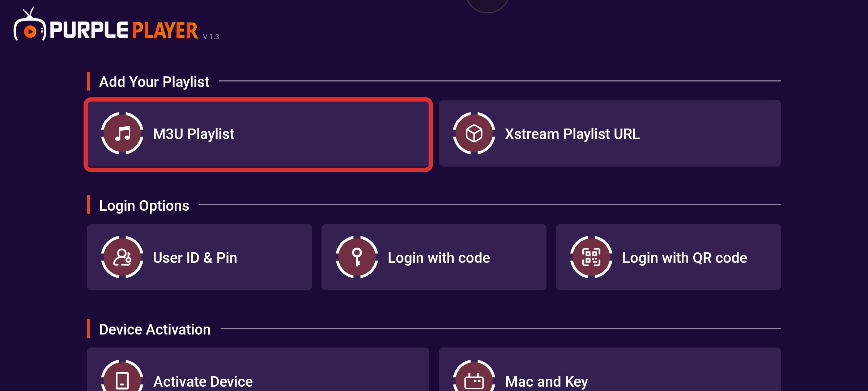The height and width of the screenshot is (391, 868).
Task: Choose User ID & Pin login
Action: click(199, 257)
